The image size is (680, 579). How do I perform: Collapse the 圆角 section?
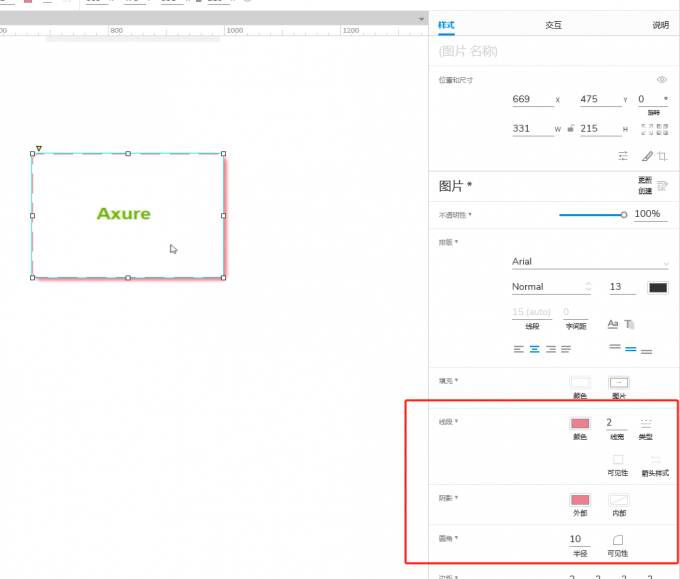pos(448,538)
